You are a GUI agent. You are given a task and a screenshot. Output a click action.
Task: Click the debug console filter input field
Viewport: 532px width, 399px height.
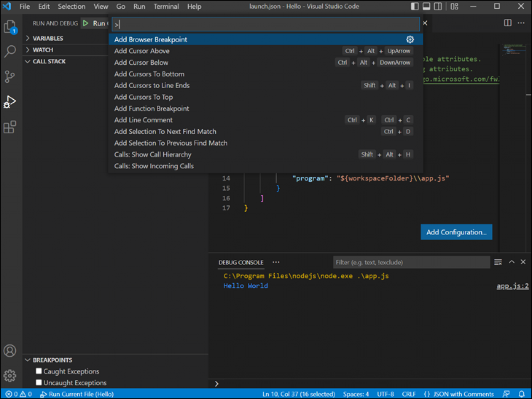tap(411, 262)
